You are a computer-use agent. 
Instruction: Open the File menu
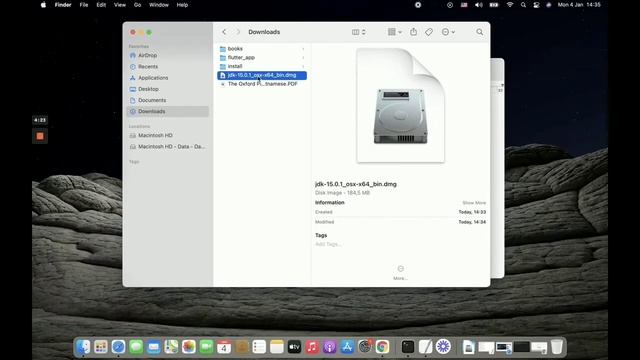[84, 5]
